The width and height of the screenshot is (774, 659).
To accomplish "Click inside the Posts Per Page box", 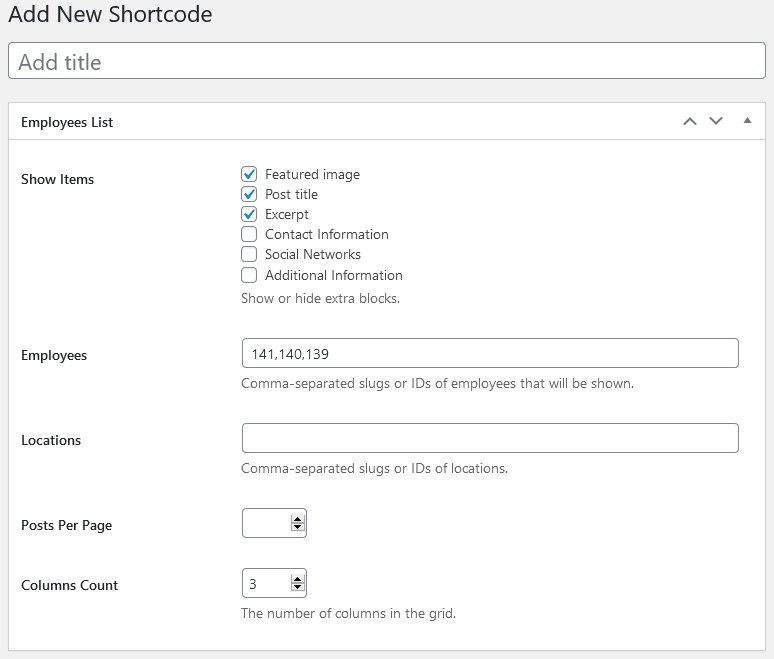I will tap(267, 523).
